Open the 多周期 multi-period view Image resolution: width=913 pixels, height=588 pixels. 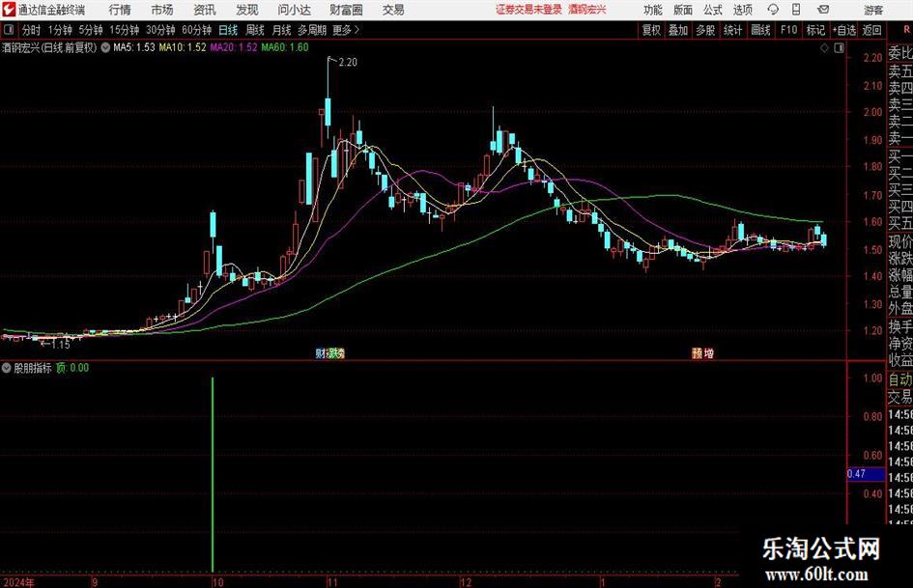click(312, 30)
